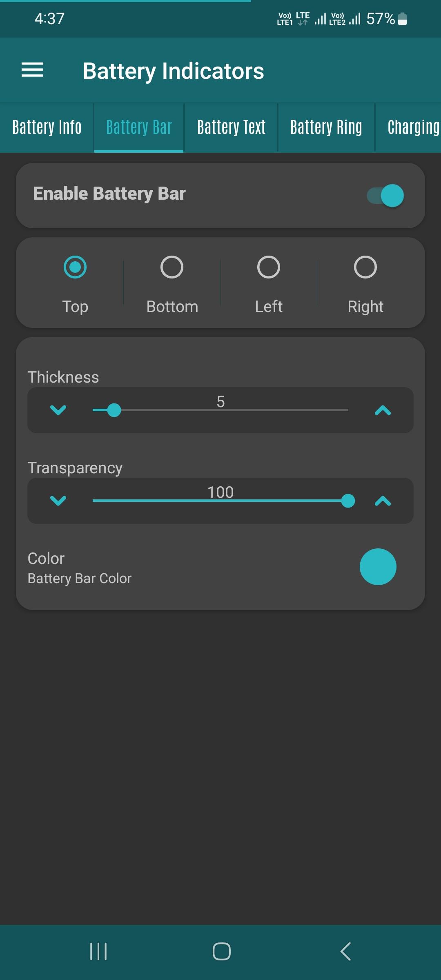Select the Top position radio button
Viewport: 441px width, 980px height.
pyautogui.click(x=75, y=267)
